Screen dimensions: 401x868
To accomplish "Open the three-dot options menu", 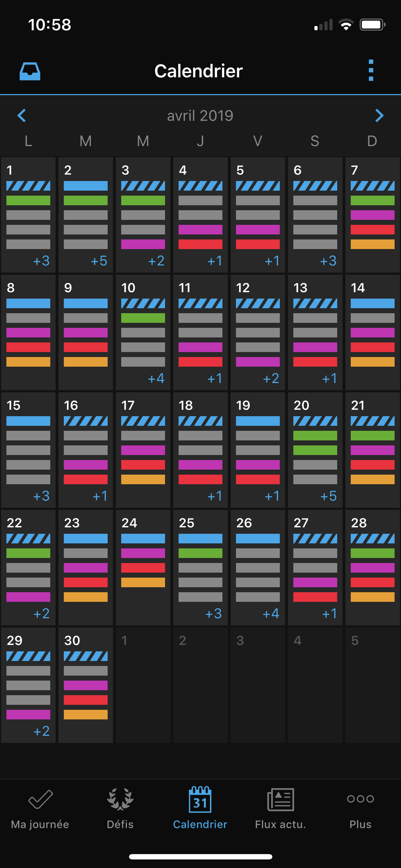I will 371,71.
